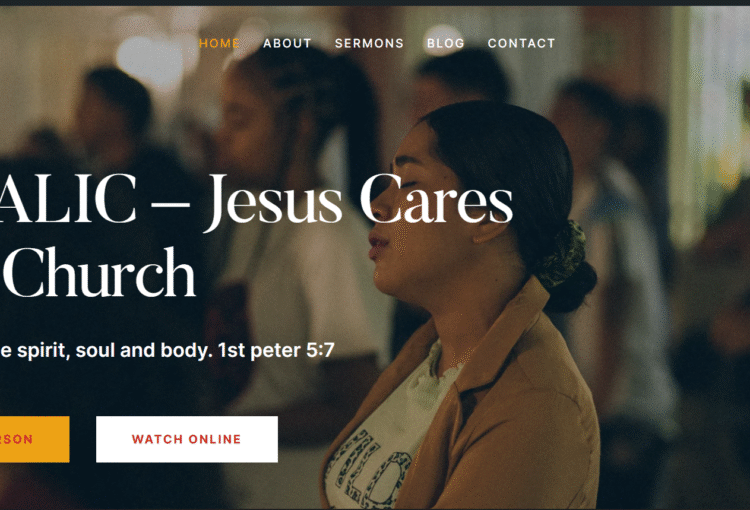Click the '1st peter 5:7' verse reference
Image resolution: width=750 pixels, height=510 pixels.
pyautogui.click(x=276, y=351)
